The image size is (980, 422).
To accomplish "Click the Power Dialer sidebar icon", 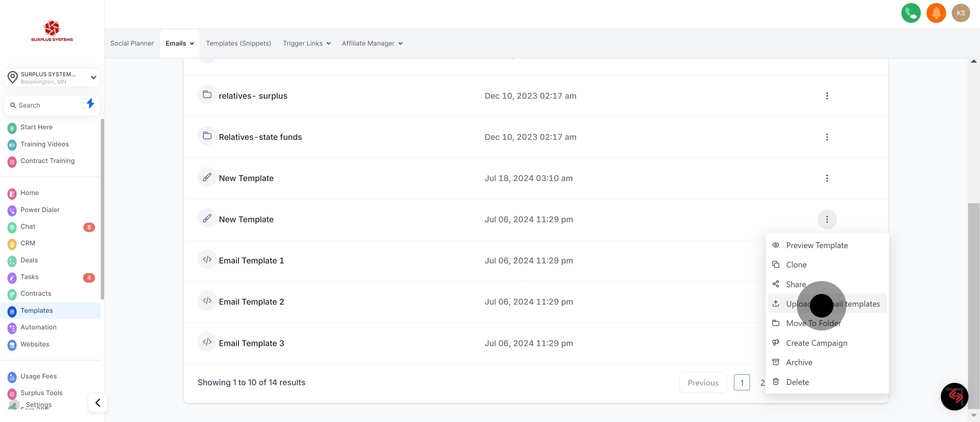I will (x=12, y=210).
